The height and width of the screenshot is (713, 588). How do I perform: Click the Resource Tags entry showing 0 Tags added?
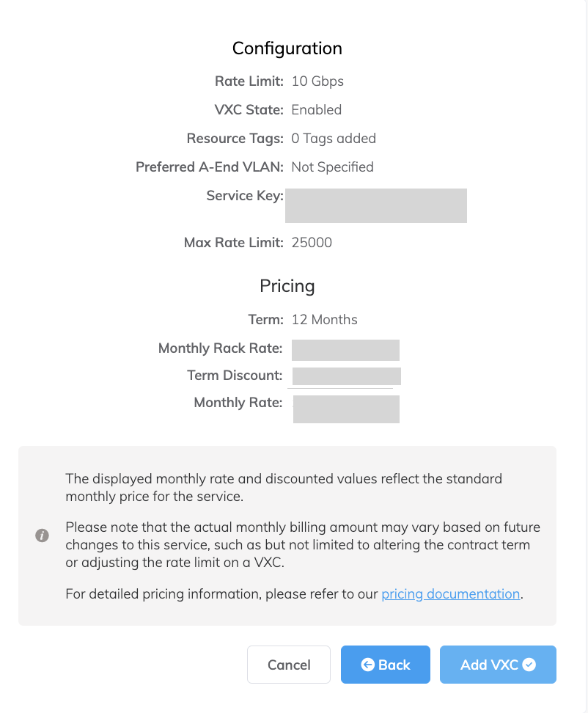pos(334,138)
